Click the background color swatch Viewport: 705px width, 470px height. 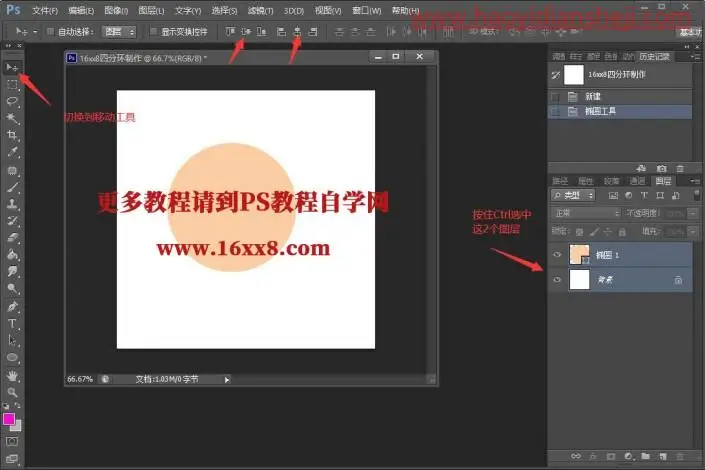(17, 426)
